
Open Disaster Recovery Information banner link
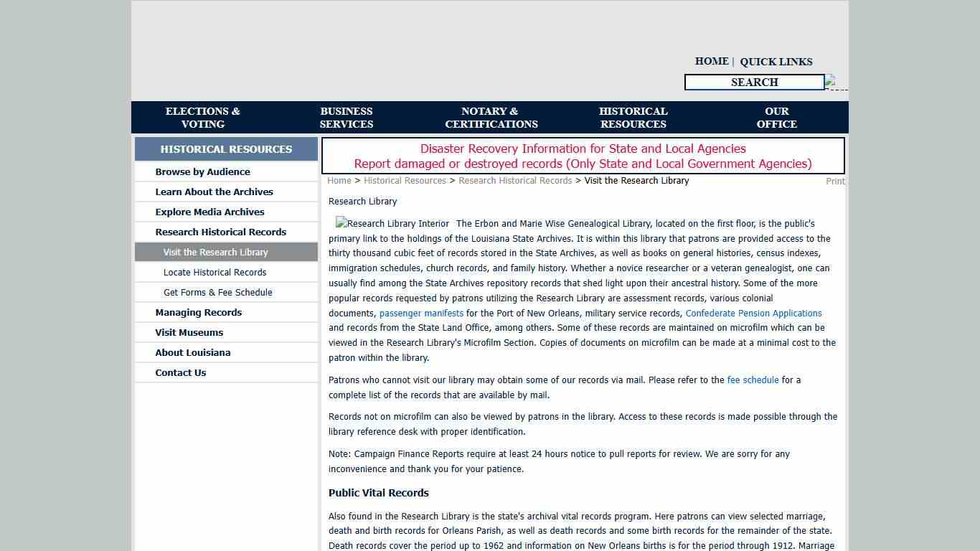pos(583,149)
